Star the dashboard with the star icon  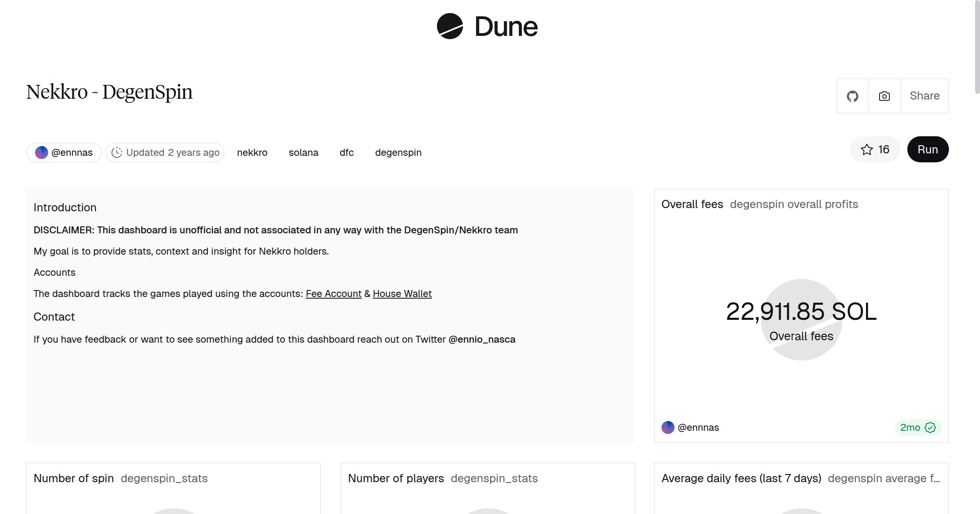[866, 150]
